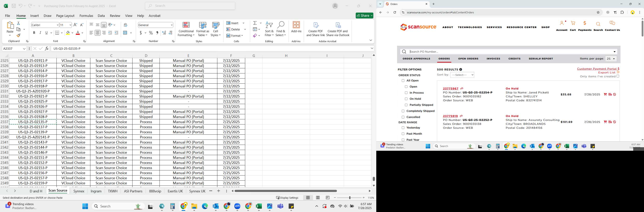The width and height of the screenshot is (644, 212).
Task: Click the Comma Style button
Action: click(157, 33)
